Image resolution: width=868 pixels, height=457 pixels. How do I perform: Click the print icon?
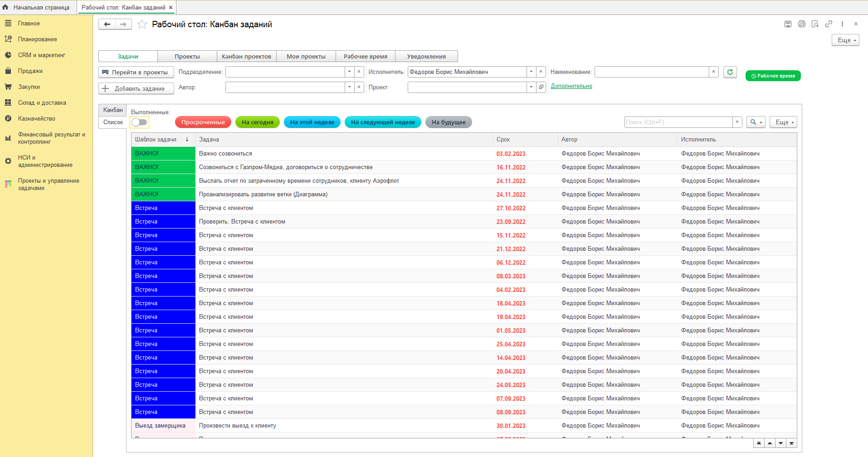coord(801,24)
